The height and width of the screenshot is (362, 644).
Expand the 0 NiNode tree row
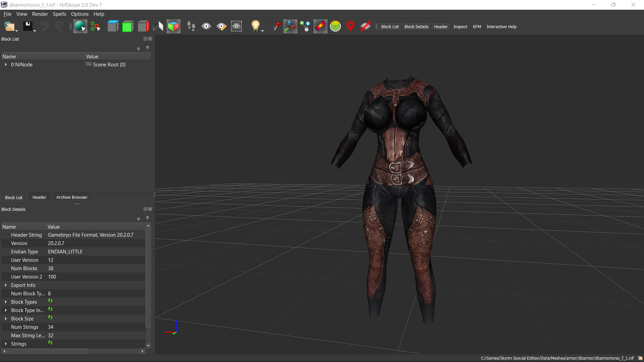tap(6, 65)
